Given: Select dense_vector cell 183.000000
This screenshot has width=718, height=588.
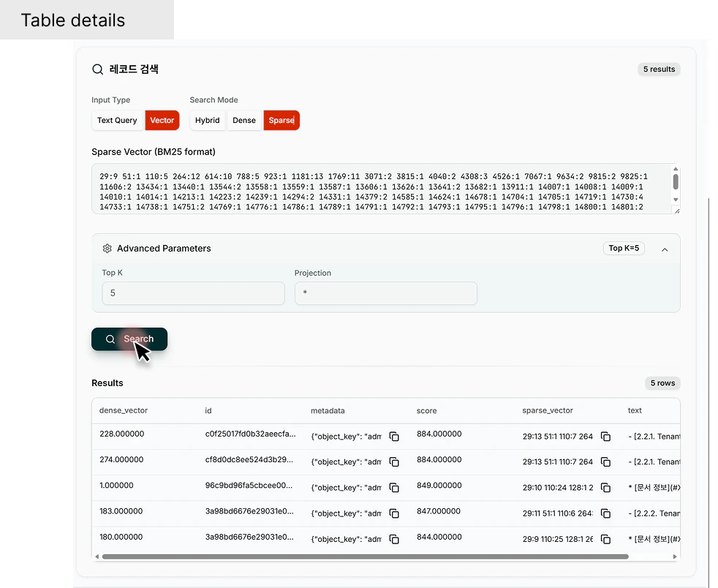Looking at the screenshot, I should tap(121, 511).
